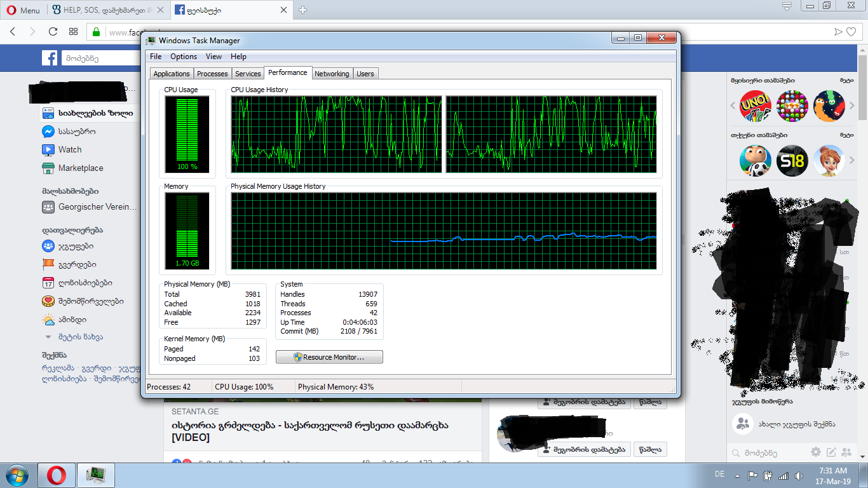Click the ღონისძიებები calendar icon
The height and width of the screenshot is (488, 868).
[48, 283]
